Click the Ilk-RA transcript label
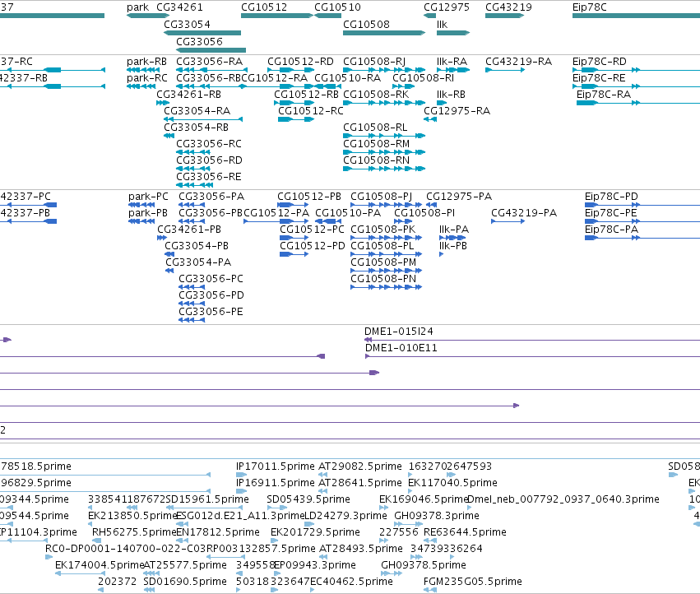The width and height of the screenshot is (700, 594). 452,61
